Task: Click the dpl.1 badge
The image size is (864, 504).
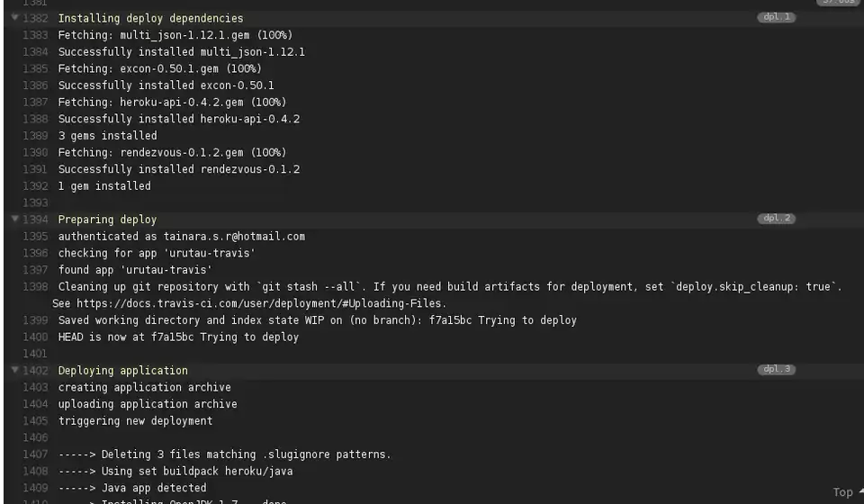Action: (776, 17)
